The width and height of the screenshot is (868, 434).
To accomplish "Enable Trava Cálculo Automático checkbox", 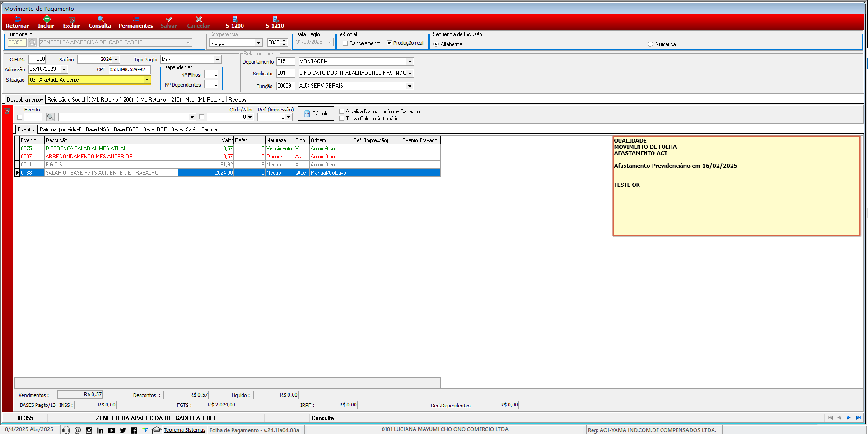I will [x=342, y=119].
